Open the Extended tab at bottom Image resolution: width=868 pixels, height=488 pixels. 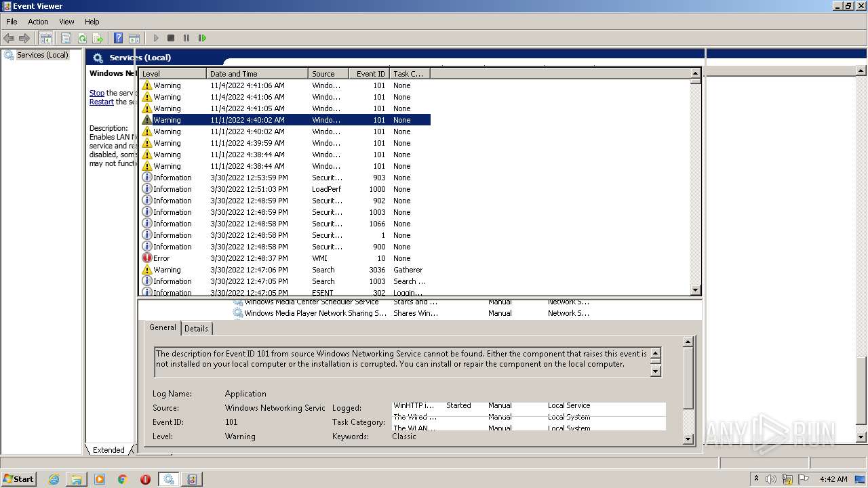coord(108,449)
